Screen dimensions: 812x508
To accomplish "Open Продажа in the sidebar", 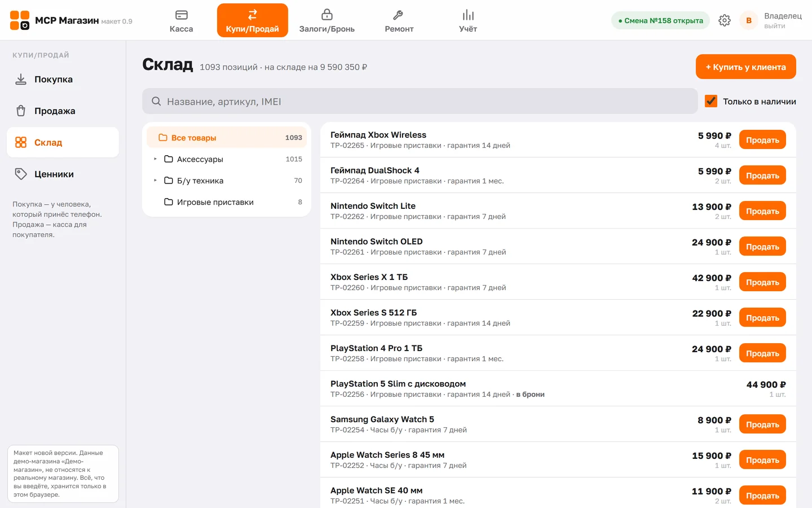I will tap(63, 111).
